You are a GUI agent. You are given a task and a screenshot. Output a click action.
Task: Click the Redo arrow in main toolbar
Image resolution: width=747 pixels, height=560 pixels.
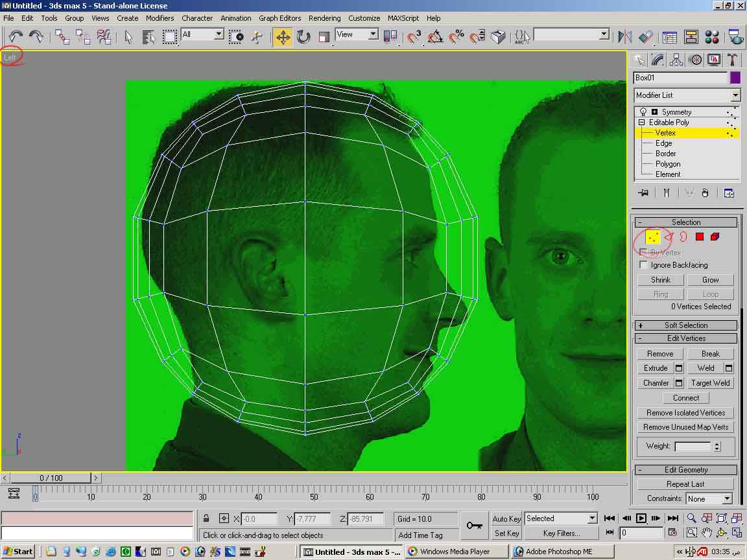tap(36, 37)
